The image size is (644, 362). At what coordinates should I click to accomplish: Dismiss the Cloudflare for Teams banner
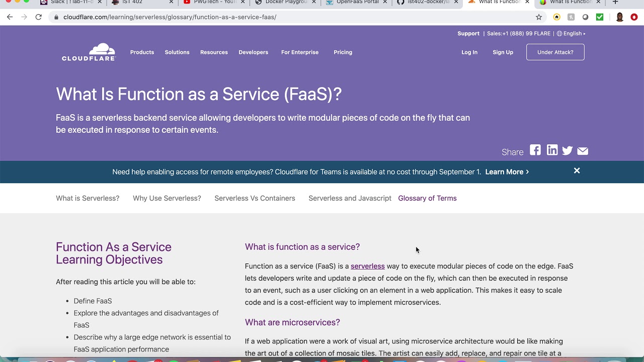coord(577,171)
